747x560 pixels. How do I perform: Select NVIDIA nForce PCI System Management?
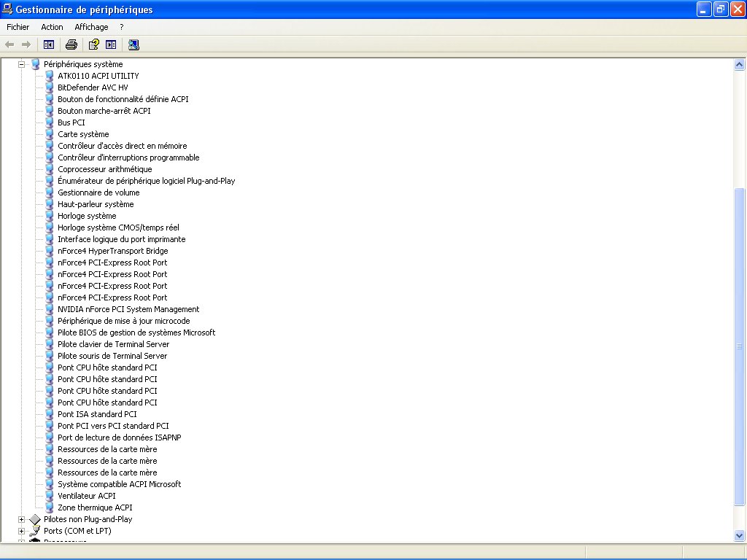[128, 309]
